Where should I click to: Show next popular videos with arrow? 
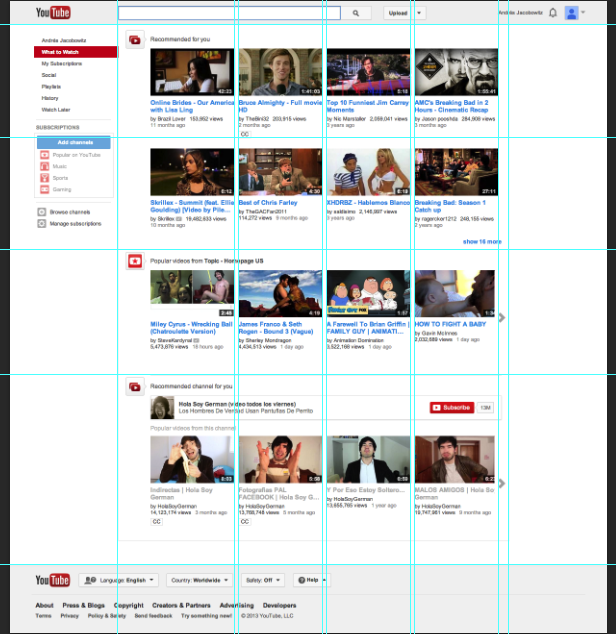502,318
